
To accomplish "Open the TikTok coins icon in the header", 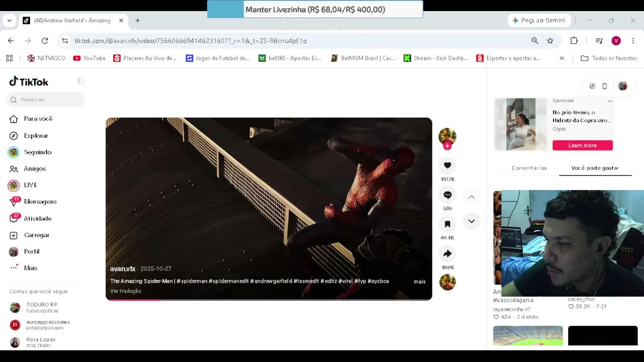I will tap(592, 86).
